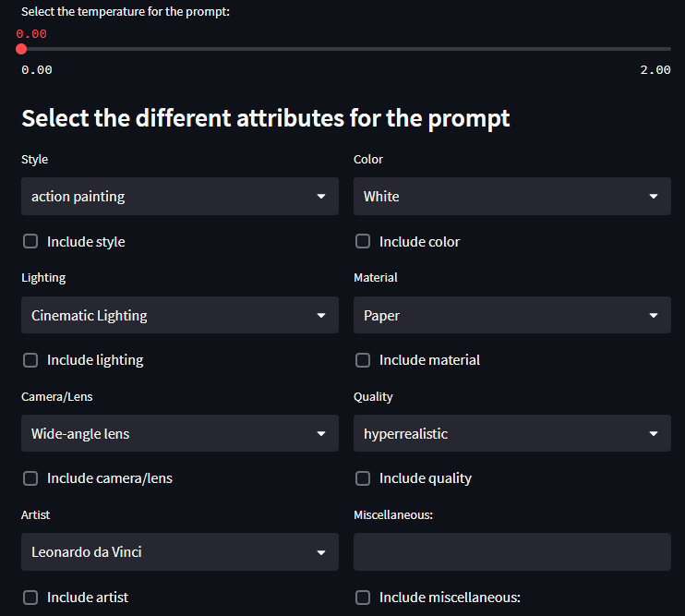
Task: Enable Include miscellaneous checkbox
Action: 363,598
